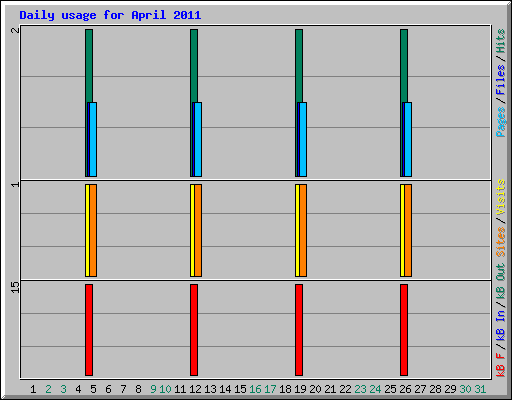Click the orange Sites bar for day 12
512x400 pixels.
tap(198, 230)
